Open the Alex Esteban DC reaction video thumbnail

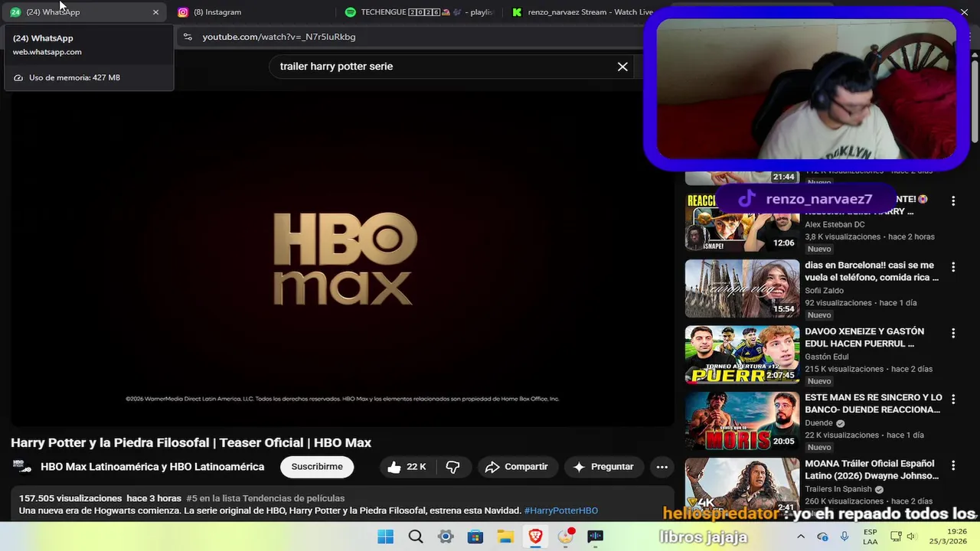[x=742, y=222]
